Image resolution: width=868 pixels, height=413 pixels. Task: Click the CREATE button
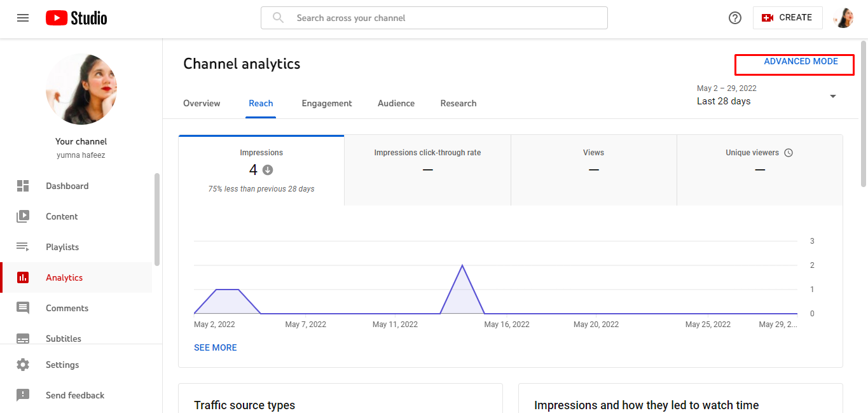(x=788, y=17)
